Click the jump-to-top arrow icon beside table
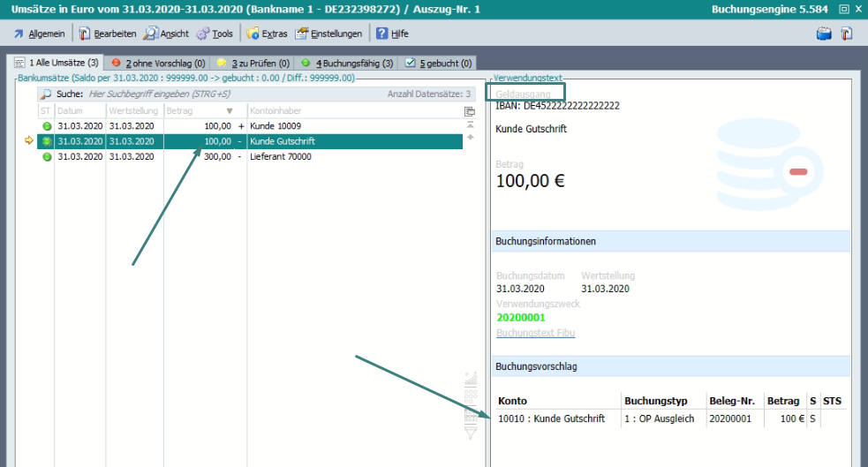868x467 pixels. [x=470, y=125]
